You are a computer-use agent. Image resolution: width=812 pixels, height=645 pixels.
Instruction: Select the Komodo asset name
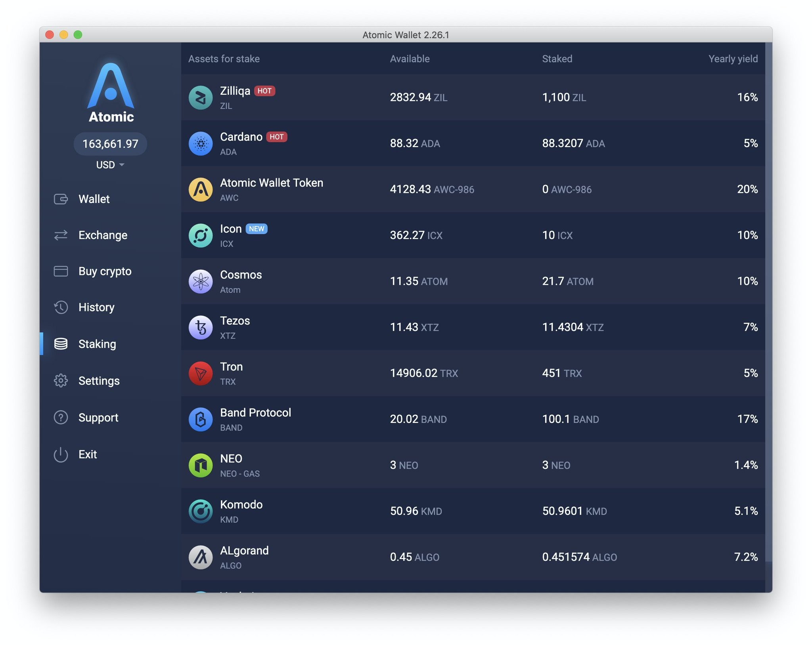tap(241, 505)
